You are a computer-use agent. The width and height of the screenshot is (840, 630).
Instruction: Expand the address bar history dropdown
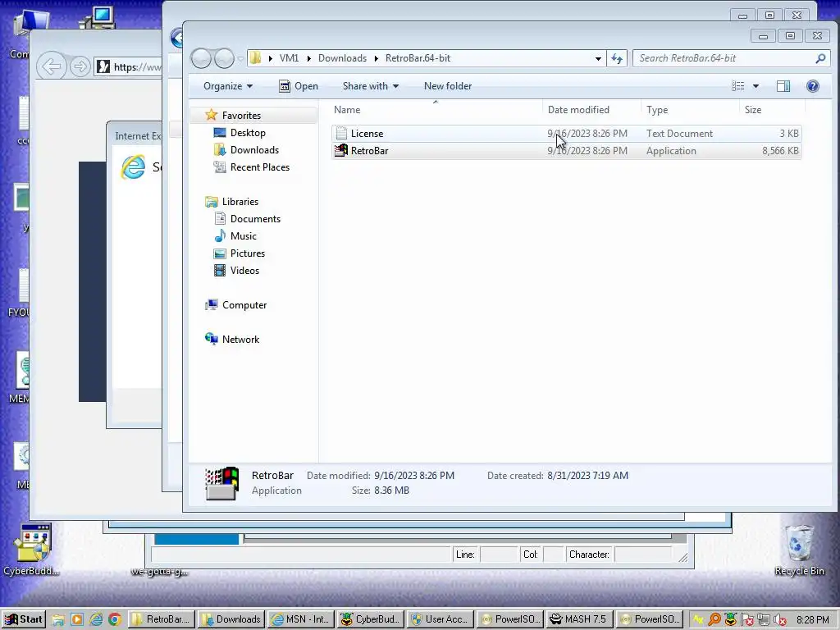598,58
